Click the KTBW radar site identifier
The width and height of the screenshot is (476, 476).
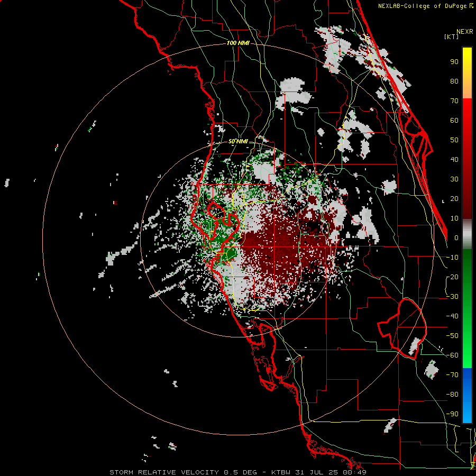tap(281, 472)
